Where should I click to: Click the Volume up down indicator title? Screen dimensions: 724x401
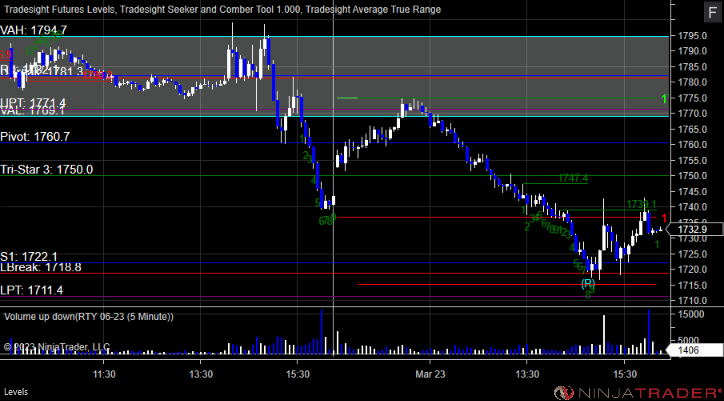coord(89,316)
